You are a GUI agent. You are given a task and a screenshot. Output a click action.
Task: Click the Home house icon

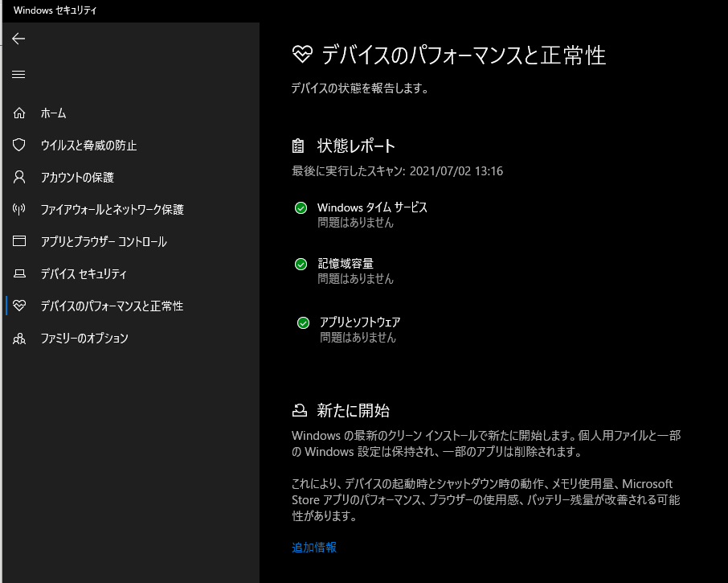pos(19,113)
